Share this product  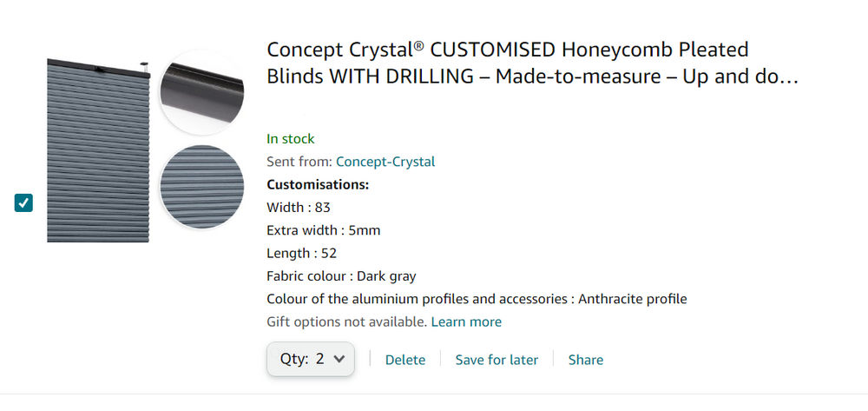coord(586,360)
